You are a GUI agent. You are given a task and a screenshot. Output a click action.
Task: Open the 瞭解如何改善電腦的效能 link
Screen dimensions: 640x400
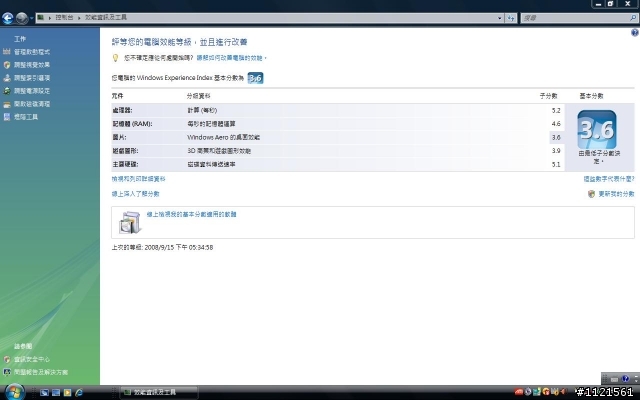(x=231, y=58)
